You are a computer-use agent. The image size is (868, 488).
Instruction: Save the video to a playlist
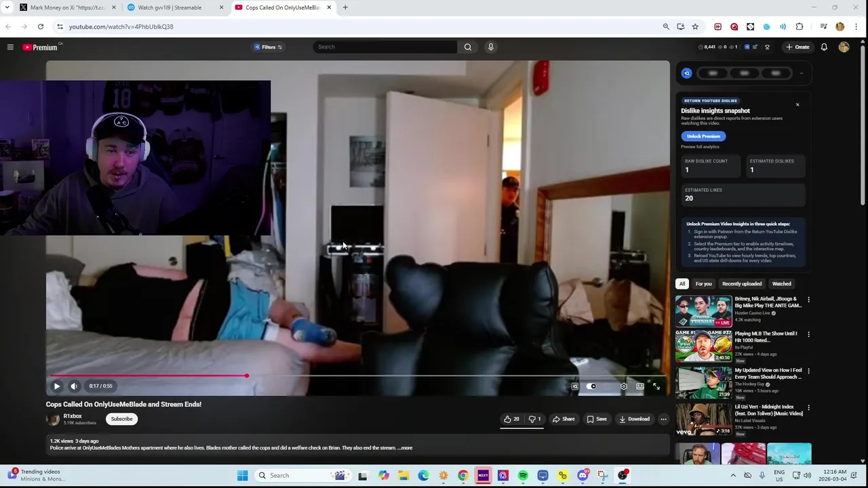click(597, 419)
